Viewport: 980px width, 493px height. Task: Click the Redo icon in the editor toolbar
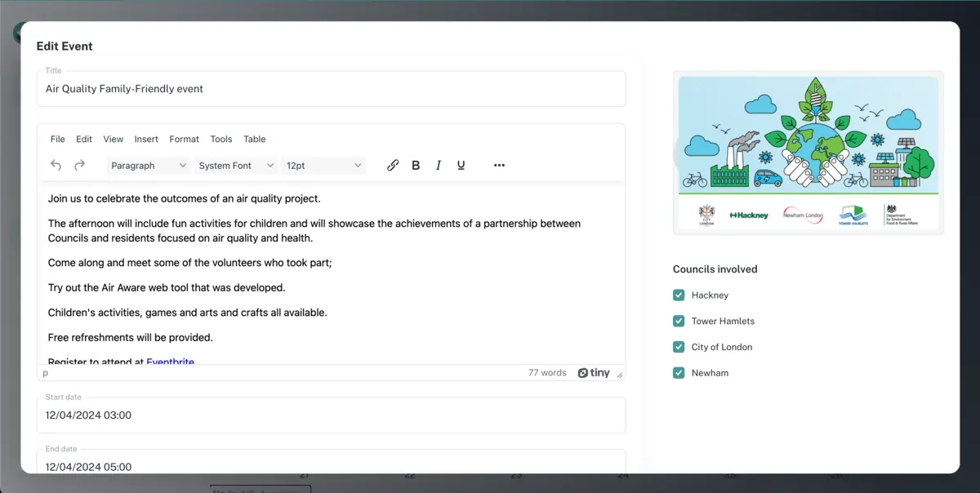tap(79, 165)
